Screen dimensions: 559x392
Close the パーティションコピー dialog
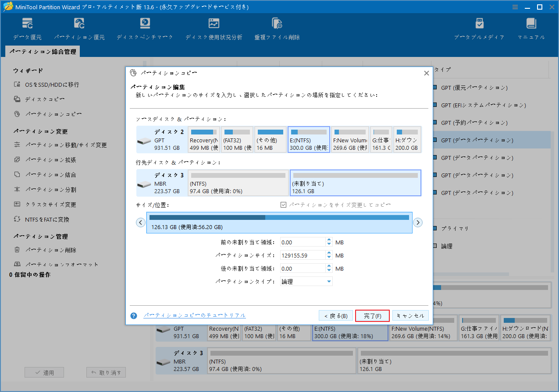(426, 73)
